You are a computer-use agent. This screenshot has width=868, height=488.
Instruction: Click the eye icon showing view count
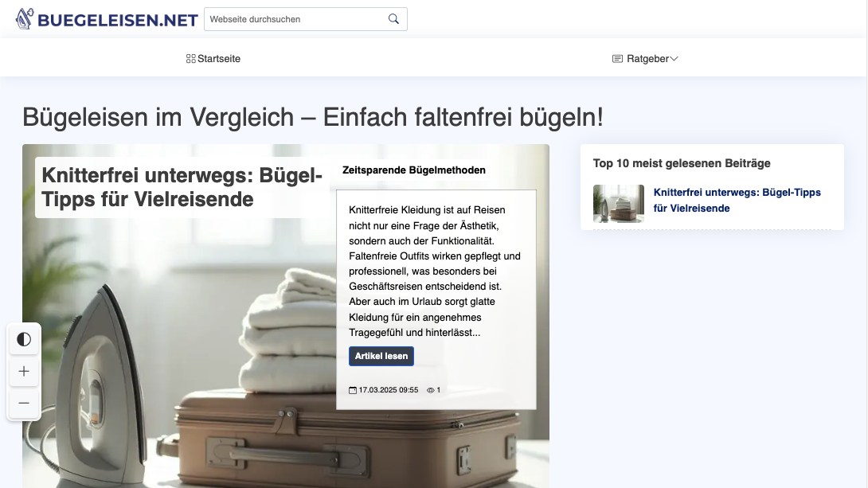click(x=432, y=389)
